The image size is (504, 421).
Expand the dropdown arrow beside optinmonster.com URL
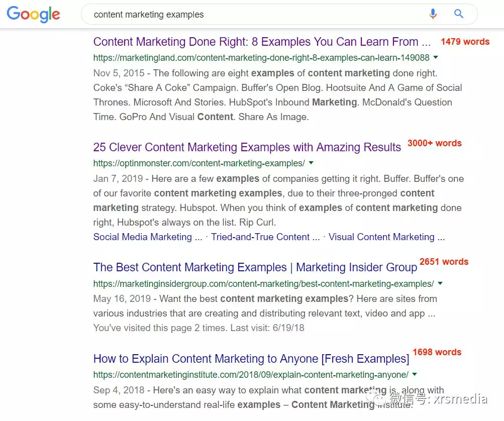point(311,163)
